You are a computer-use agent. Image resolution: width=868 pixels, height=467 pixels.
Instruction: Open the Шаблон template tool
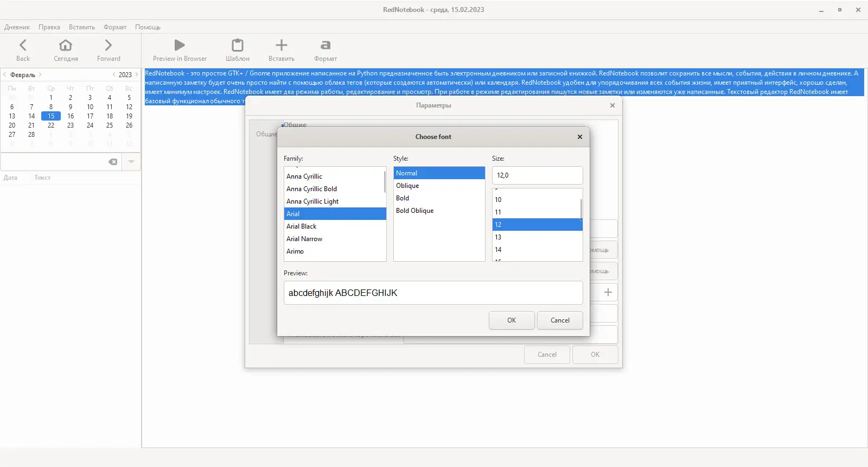click(238, 51)
